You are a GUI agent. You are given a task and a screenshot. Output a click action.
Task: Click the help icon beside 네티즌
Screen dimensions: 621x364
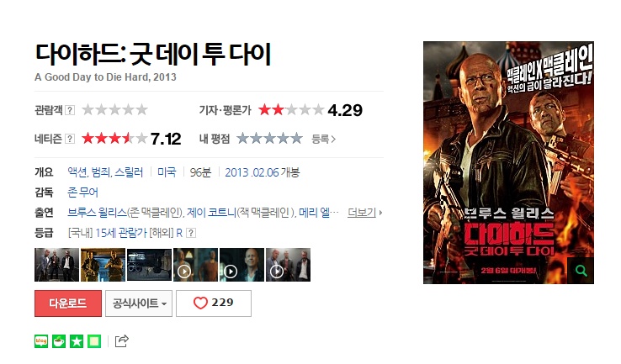70,139
